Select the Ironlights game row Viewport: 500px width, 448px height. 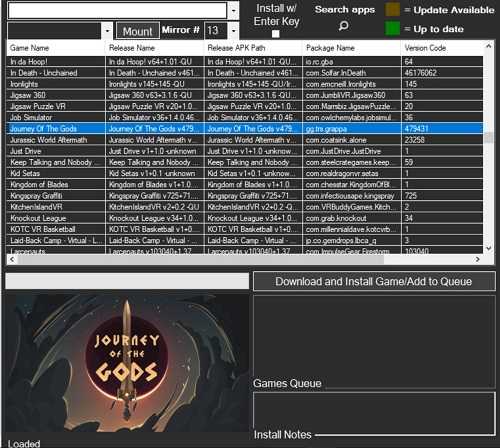click(x=245, y=84)
